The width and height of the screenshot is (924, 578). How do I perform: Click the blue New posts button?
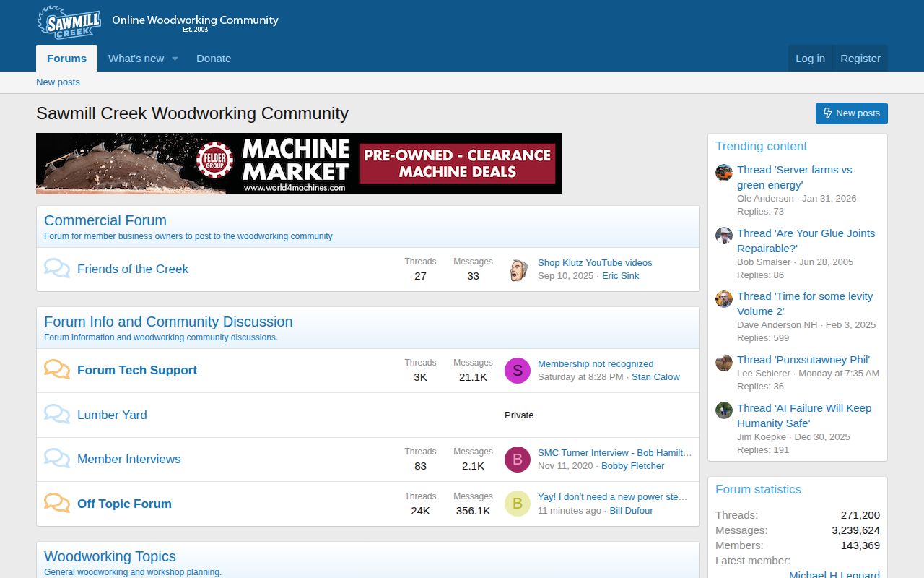(x=851, y=113)
